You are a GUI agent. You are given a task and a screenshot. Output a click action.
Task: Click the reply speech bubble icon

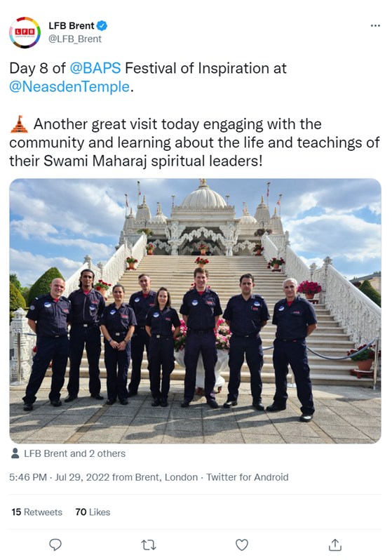point(55,545)
